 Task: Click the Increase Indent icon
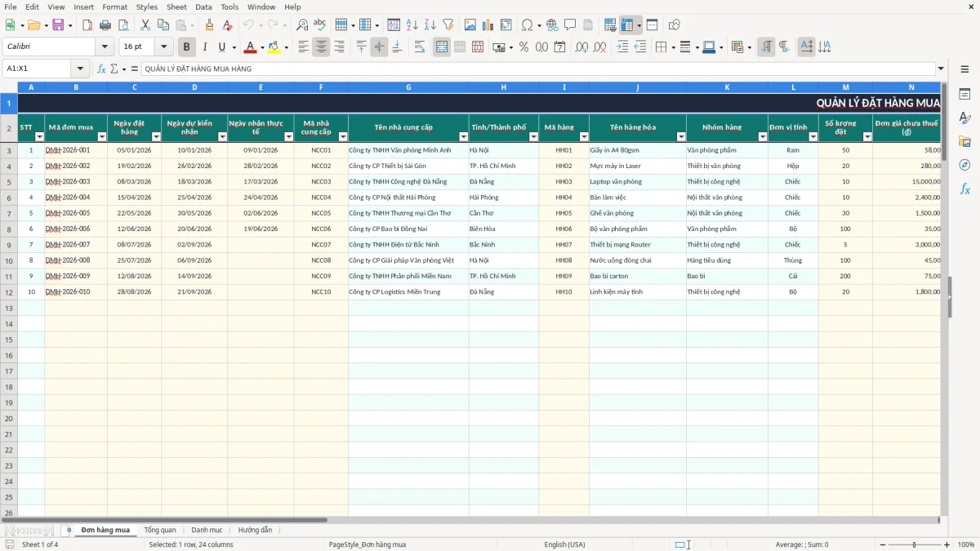622,47
